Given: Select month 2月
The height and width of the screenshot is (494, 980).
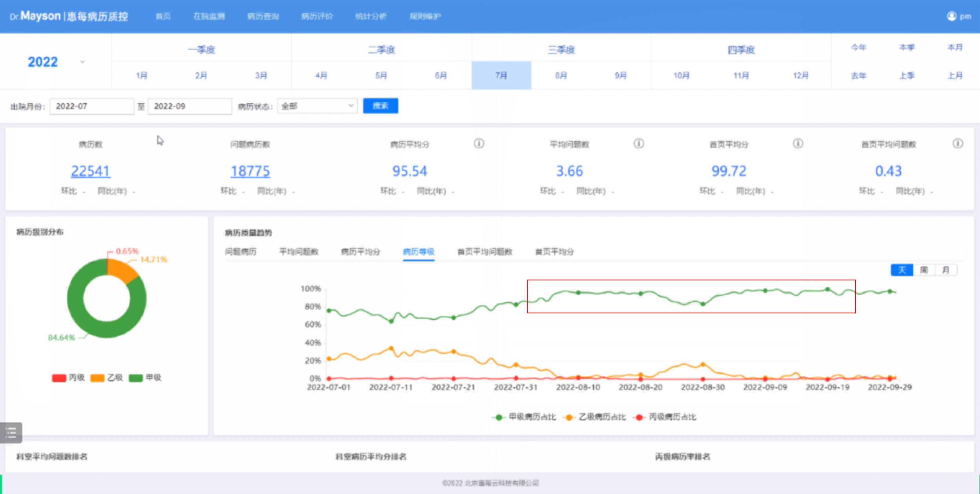Looking at the screenshot, I should coord(201,75).
